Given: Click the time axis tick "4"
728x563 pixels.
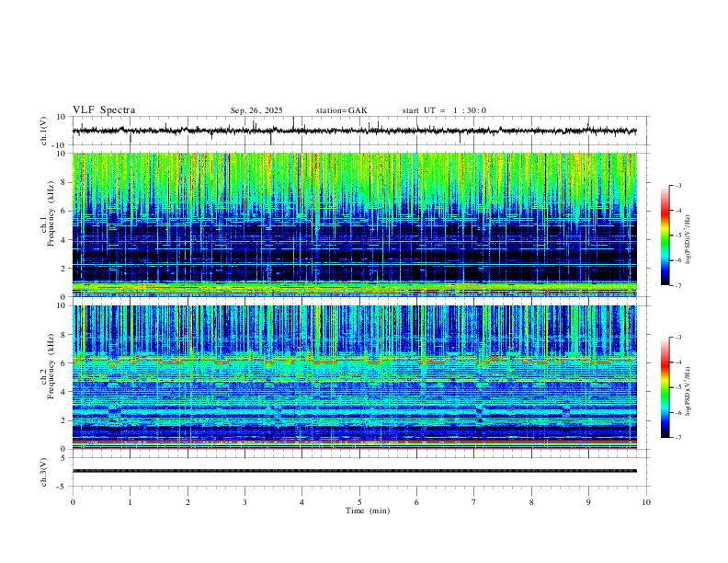Looking at the screenshot, I should pyautogui.click(x=301, y=502).
